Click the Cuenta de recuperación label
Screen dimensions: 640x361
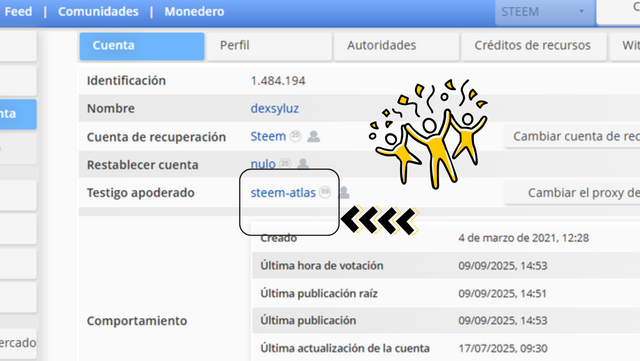pyautogui.click(x=156, y=137)
